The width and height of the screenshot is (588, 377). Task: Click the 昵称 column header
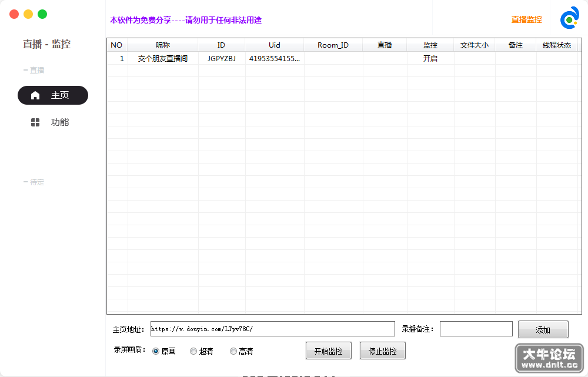click(163, 45)
